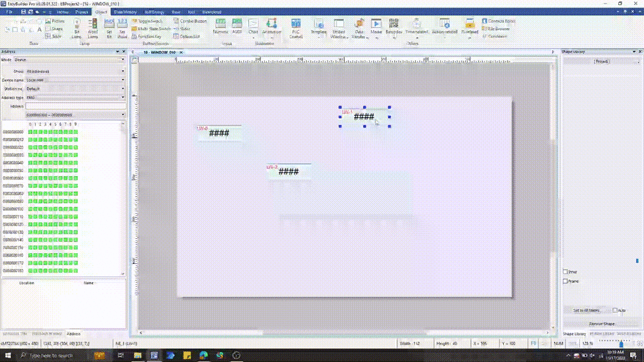644x362 pixels.
Task: Create an ASCII display object
Action: coord(237,26)
